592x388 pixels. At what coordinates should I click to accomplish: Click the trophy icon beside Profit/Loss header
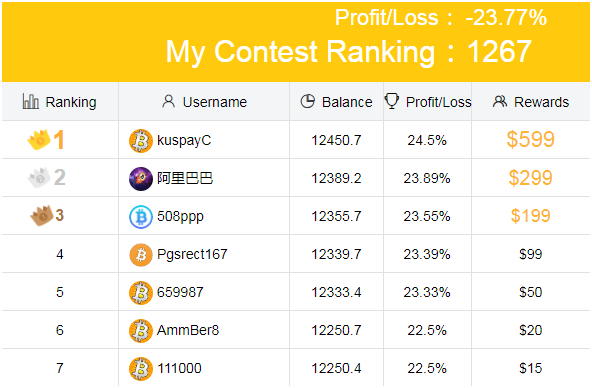tap(392, 101)
